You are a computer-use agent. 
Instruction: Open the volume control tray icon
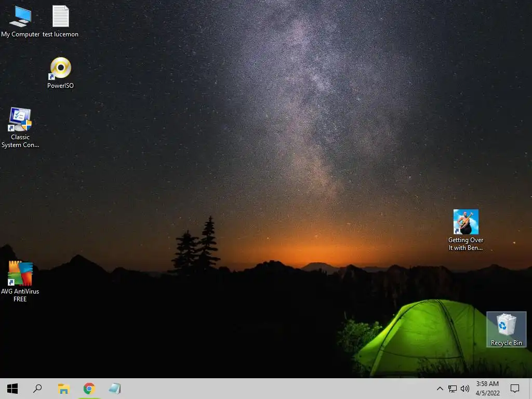click(465, 389)
